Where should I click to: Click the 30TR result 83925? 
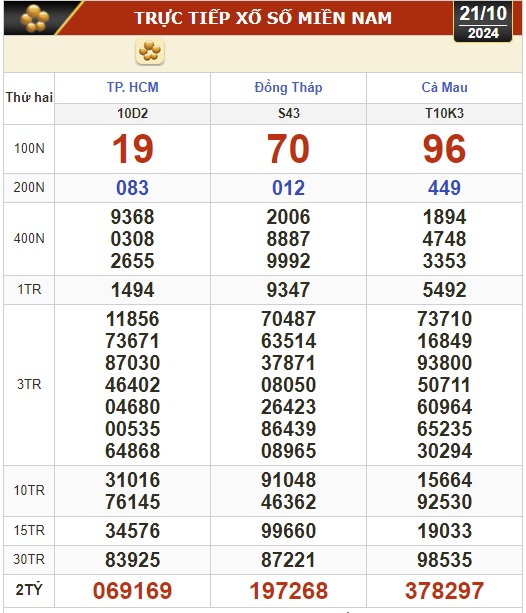[133, 560]
